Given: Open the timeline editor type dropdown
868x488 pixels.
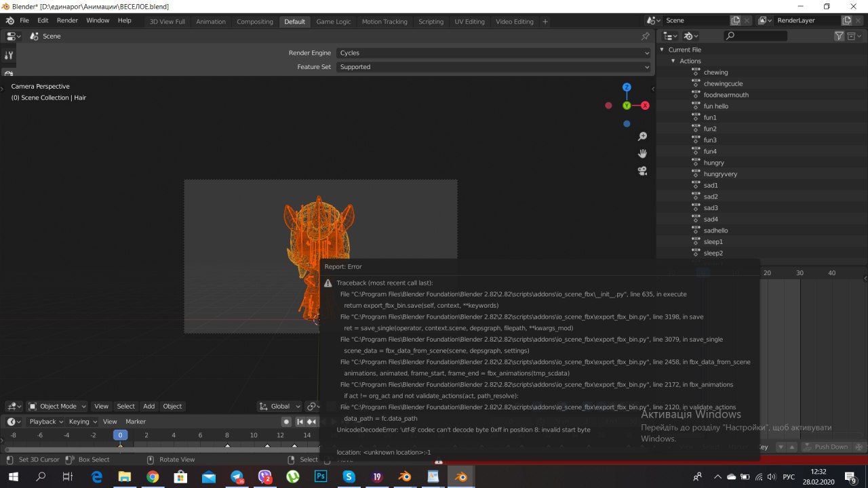Looking at the screenshot, I should click(x=14, y=422).
